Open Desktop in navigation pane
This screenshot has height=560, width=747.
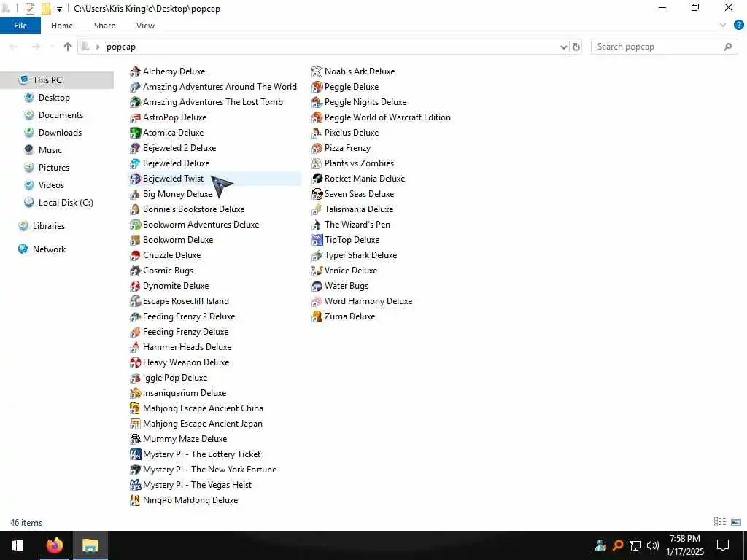pyautogui.click(x=54, y=98)
